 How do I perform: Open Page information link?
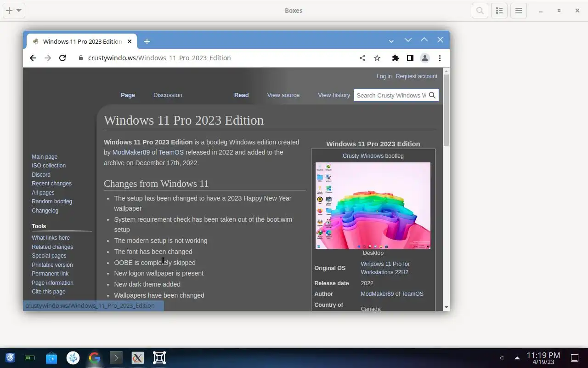coord(52,283)
